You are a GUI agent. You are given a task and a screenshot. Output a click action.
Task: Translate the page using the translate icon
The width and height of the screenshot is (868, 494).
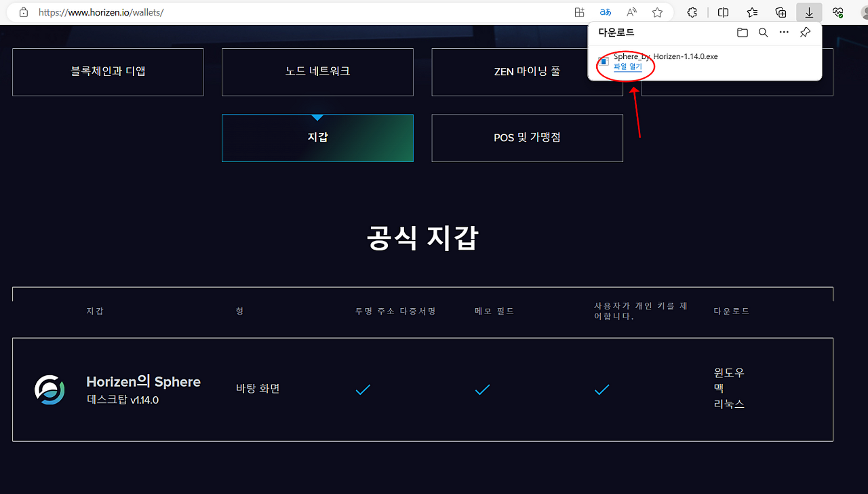605,12
